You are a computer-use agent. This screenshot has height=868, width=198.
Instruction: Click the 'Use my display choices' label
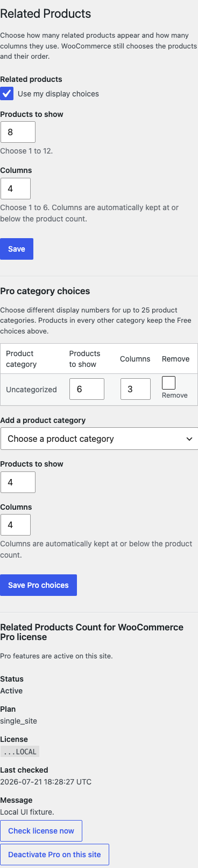pyautogui.click(x=58, y=94)
